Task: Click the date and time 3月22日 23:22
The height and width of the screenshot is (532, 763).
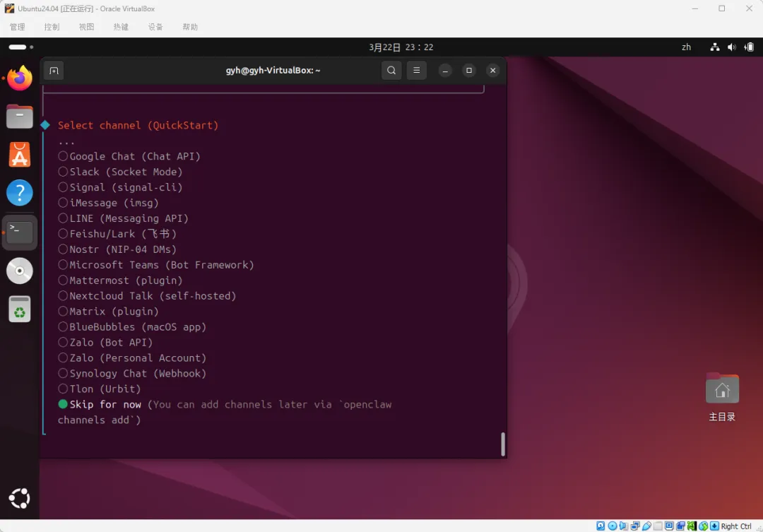Action: pos(401,47)
